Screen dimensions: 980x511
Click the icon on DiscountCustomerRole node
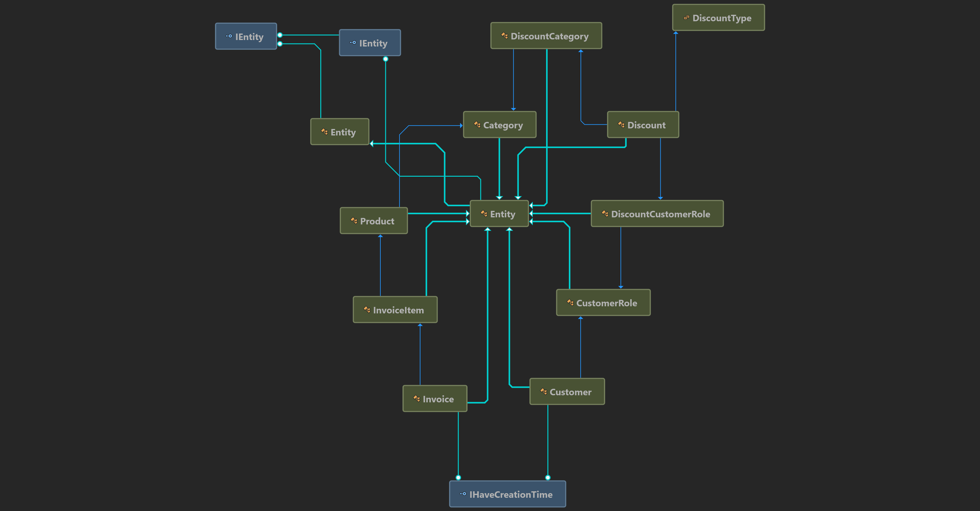pos(605,214)
